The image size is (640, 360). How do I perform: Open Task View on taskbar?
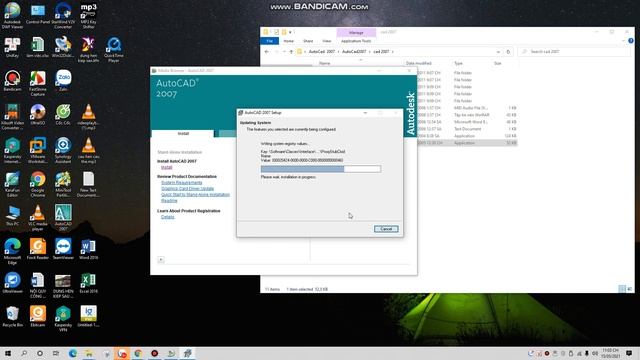(x=56, y=353)
